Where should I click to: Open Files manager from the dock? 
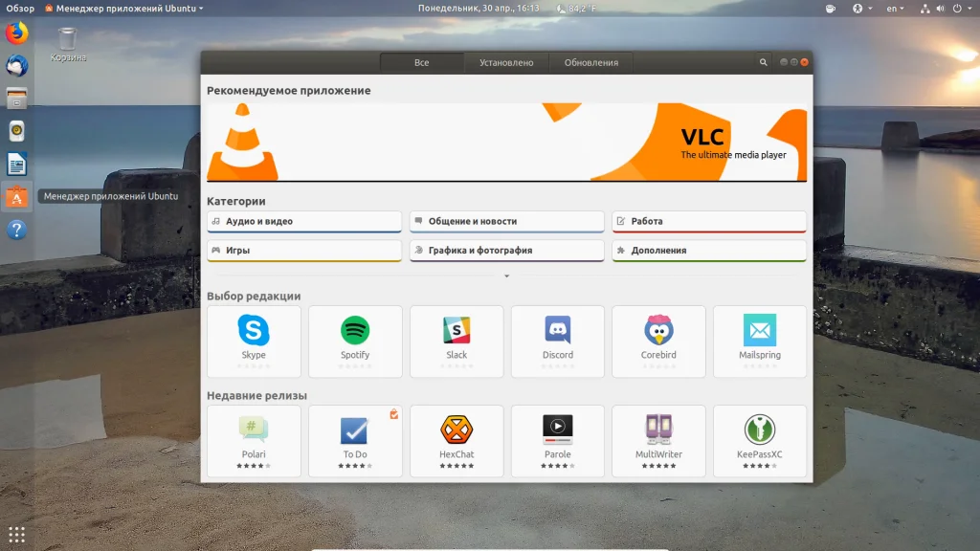(x=17, y=99)
